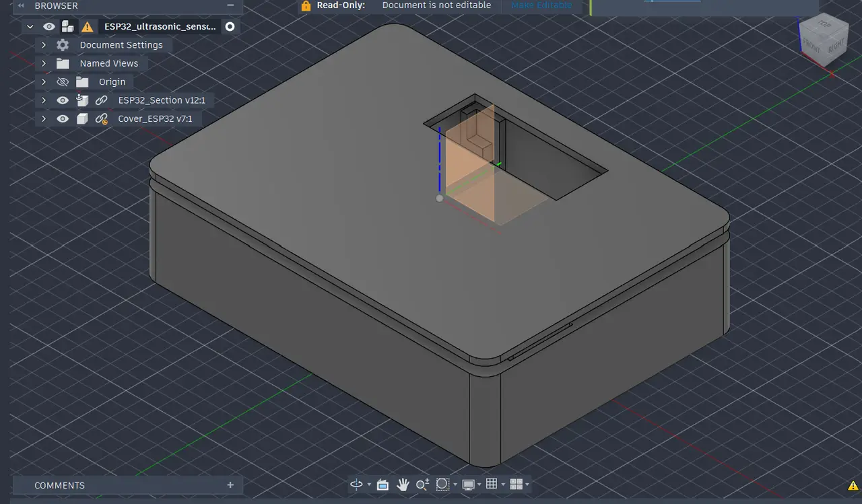Screen dimensions: 862x504
Task: Expand the Origin node
Action: (x=44, y=82)
